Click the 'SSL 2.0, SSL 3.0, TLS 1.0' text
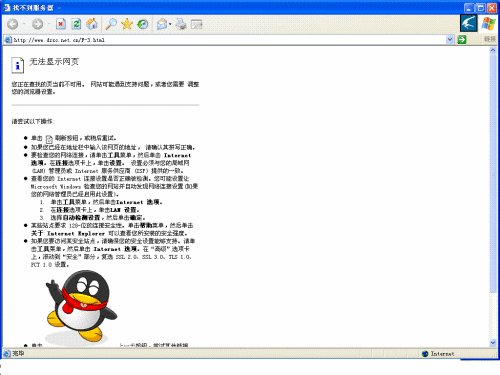500x375 pixels. [x=153, y=257]
